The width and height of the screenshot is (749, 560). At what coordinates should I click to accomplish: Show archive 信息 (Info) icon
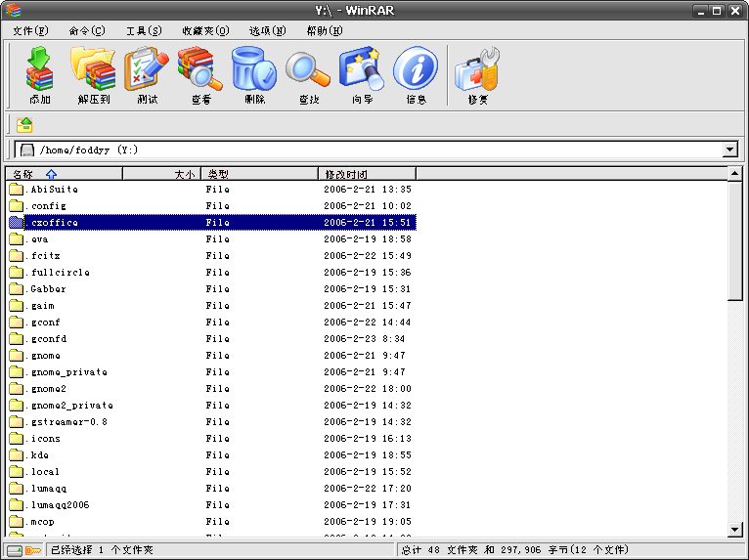[416, 68]
